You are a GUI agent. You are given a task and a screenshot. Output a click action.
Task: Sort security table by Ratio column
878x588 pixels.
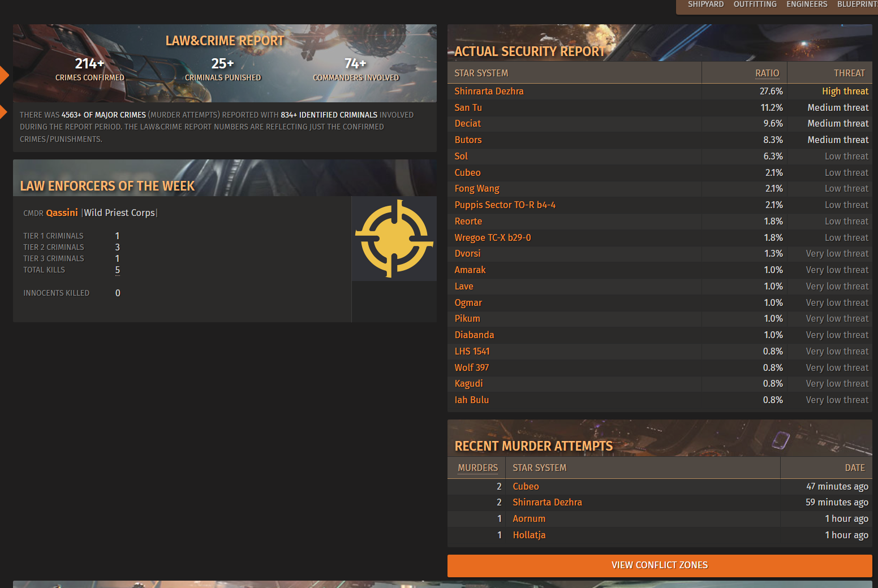click(767, 73)
